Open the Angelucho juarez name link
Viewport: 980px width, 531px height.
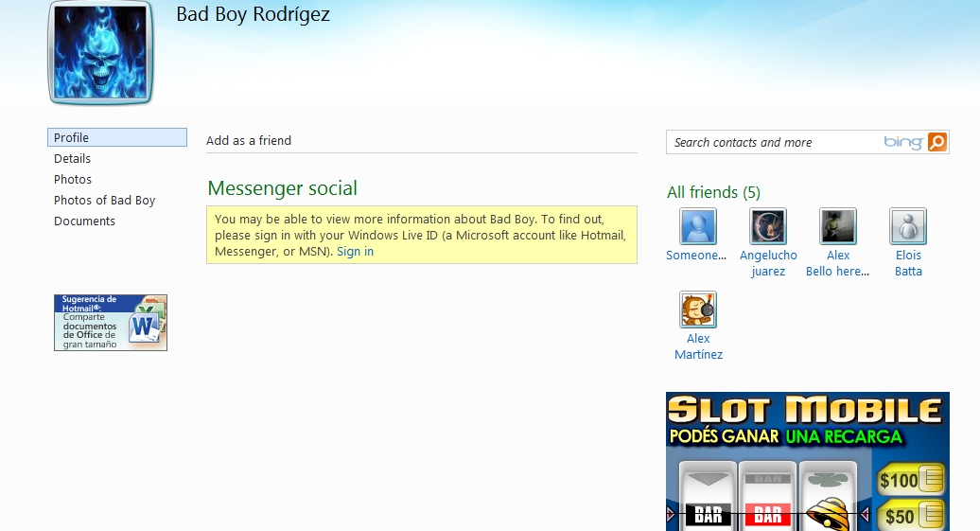click(768, 263)
